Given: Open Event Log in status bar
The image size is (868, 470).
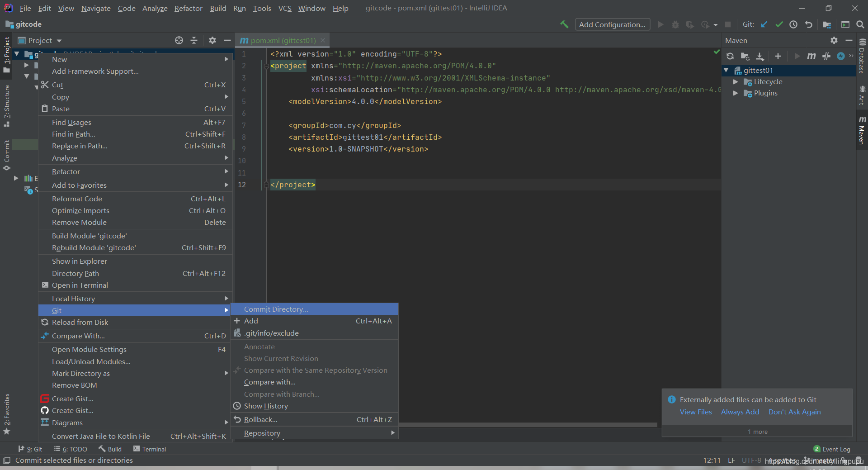Looking at the screenshot, I should point(832,449).
